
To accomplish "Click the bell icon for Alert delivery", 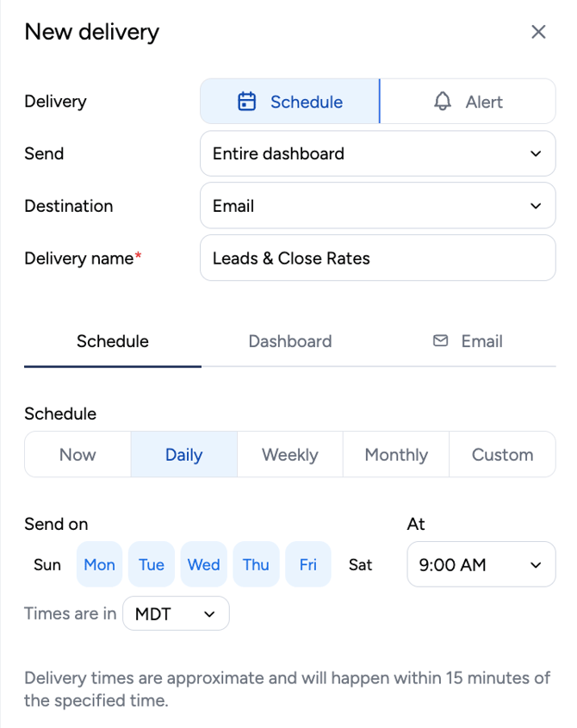I will (x=443, y=101).
